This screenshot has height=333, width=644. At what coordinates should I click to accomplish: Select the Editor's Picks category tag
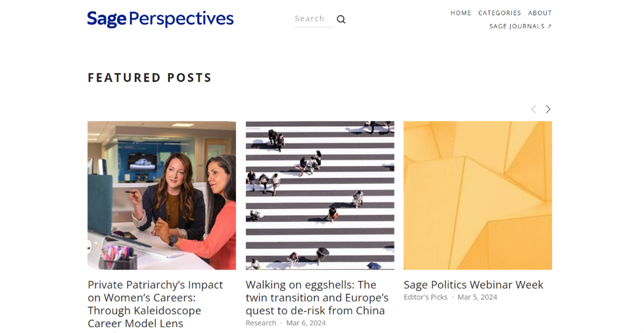426,297
